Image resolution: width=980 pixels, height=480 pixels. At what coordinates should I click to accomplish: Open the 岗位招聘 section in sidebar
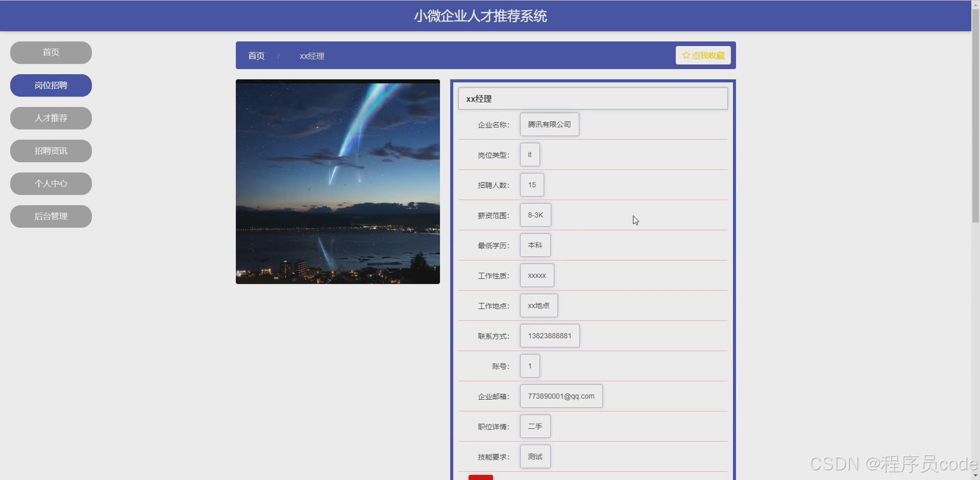pyautogui.click(x=51, y=85)
